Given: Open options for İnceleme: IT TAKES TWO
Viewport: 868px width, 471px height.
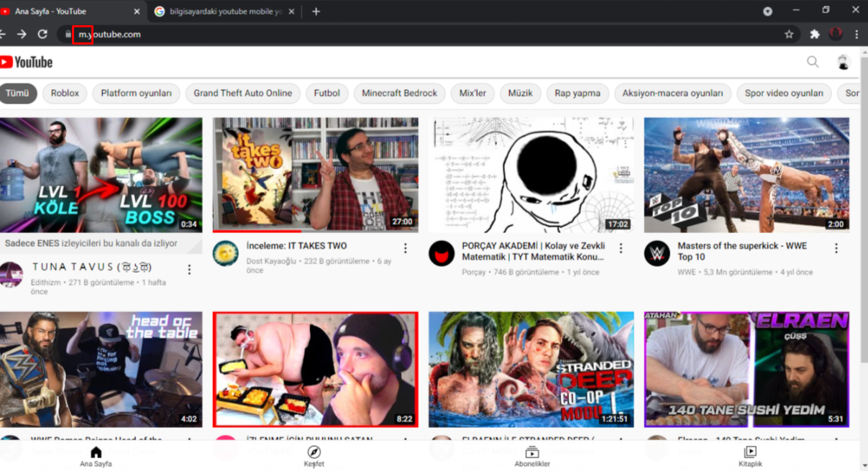Looking at the screenshot, I should pyautogui.click(x=406, y=248).
